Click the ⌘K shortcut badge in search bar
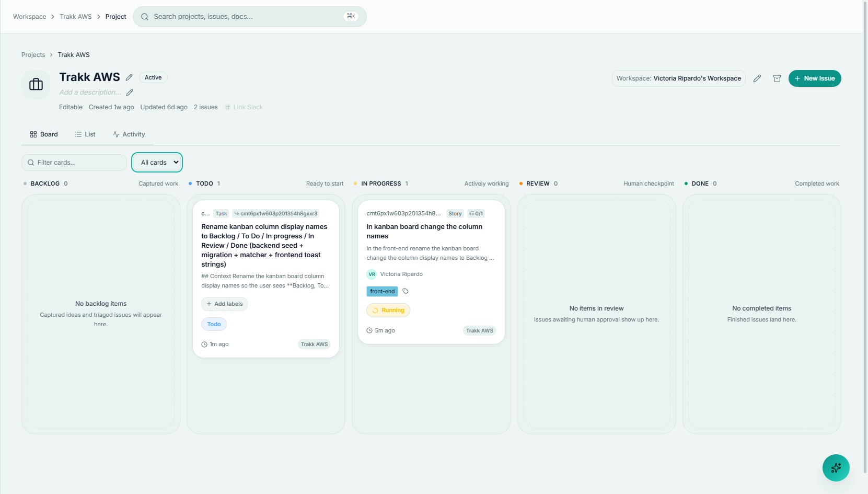Screen dimensions: 868x494 (351, 16)
